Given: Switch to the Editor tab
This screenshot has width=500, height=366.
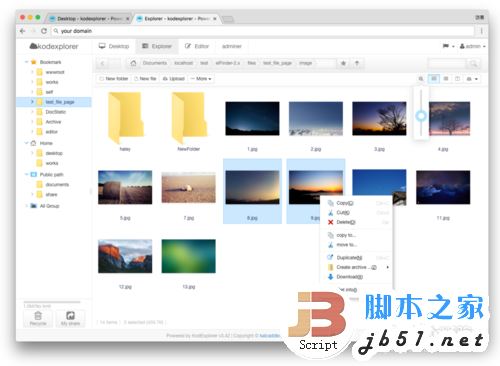Looking at the screenshot, I should (x=197, y=46).
